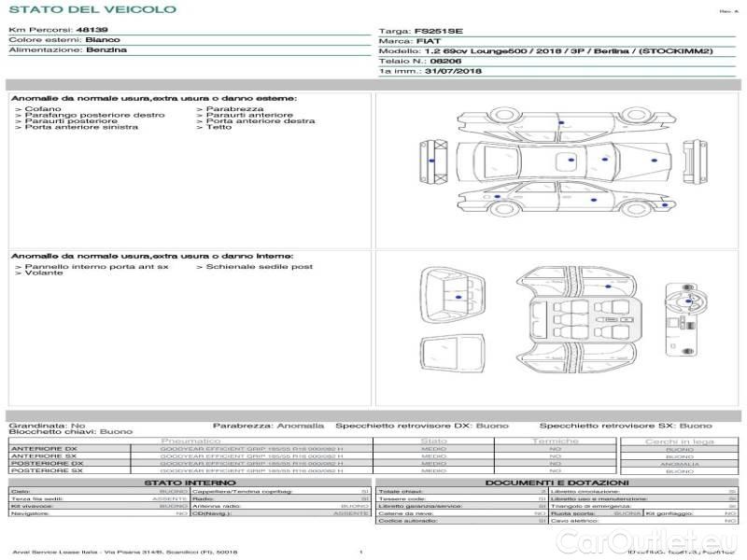Click the blue damage marker on windshield

pos(605,159)
